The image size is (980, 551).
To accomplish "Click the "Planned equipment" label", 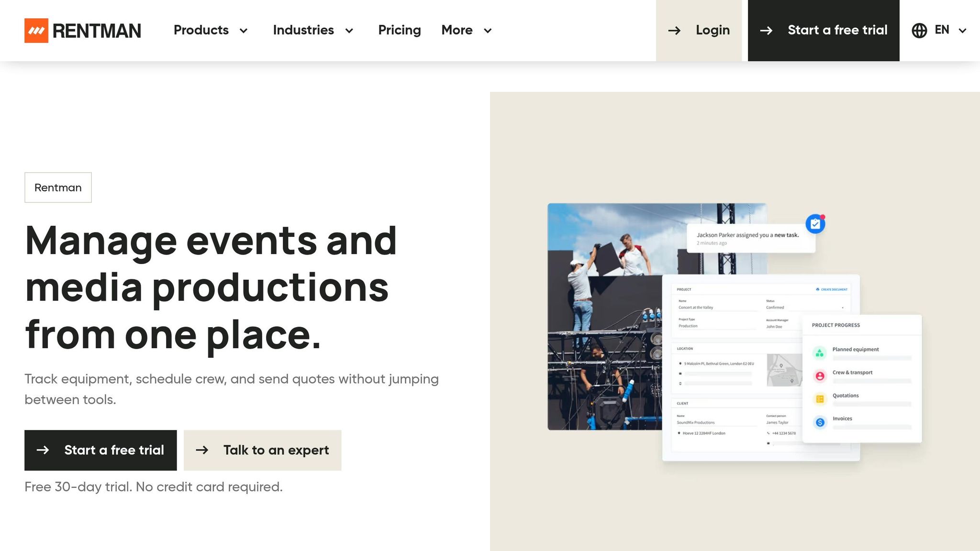I will [856, 349].
